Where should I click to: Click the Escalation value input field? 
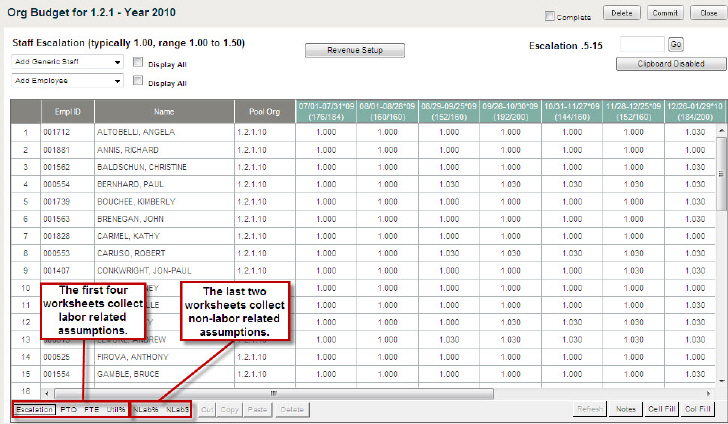tap(642, 44)
